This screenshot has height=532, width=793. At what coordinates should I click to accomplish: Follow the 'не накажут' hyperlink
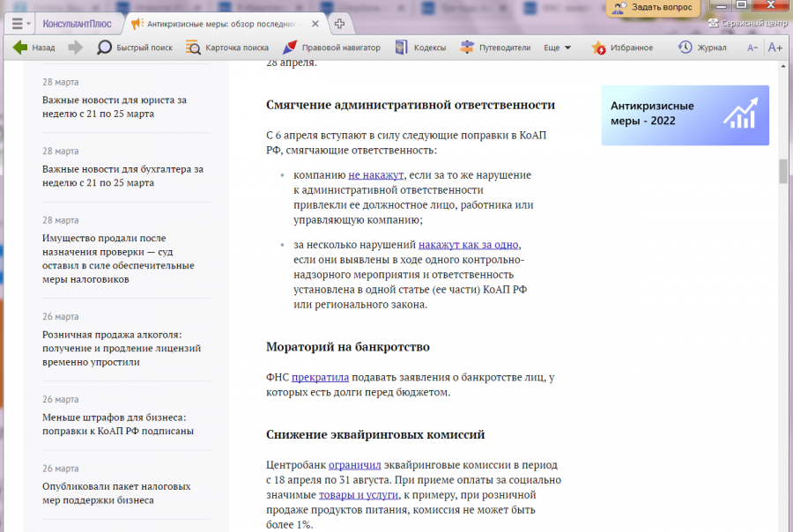(x=375, y=175)
